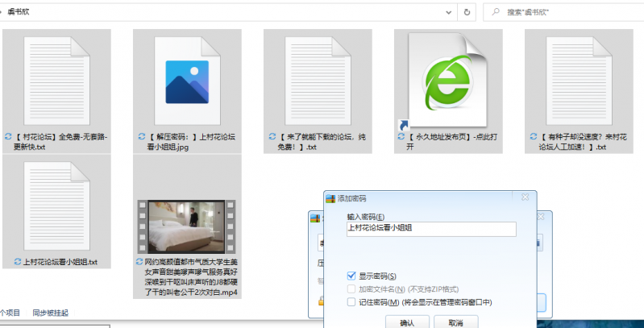Image resolution: width=644 pixels, height=328 pixels.
Task: Select the 有种子却没速度 txt file icon
Action: coord(579,81)
